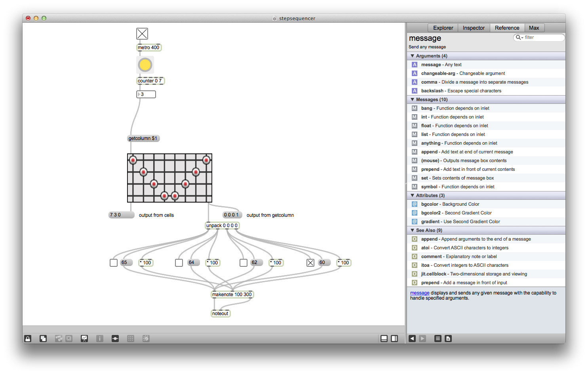
Task: Toggle the grid icon in the bottom toolbar
Action: click(x=130, y=338)
